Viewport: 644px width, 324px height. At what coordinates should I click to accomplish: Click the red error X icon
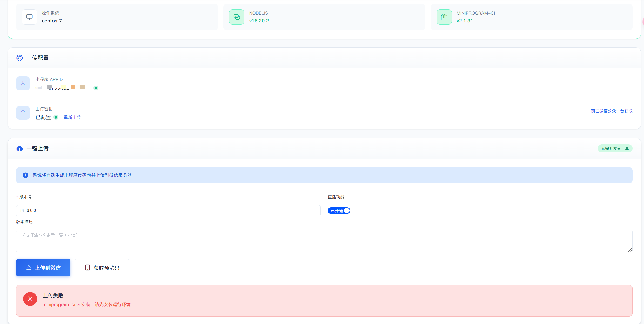tap(30, 299)
